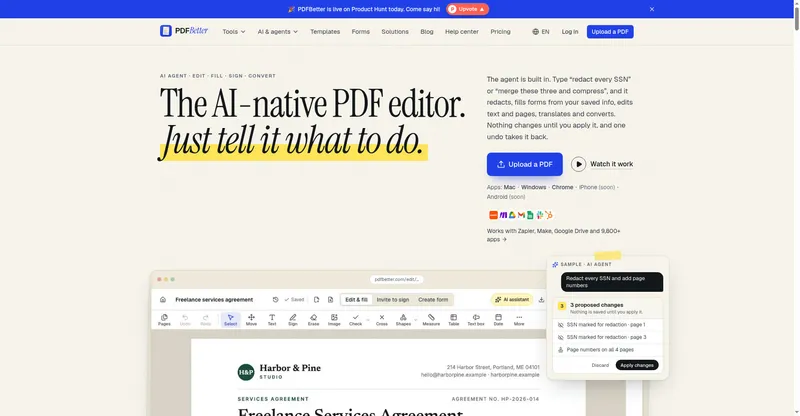This screenshot has height=416, width=800.
Task: Click the Log in link
Action: [x=570, y=32]
